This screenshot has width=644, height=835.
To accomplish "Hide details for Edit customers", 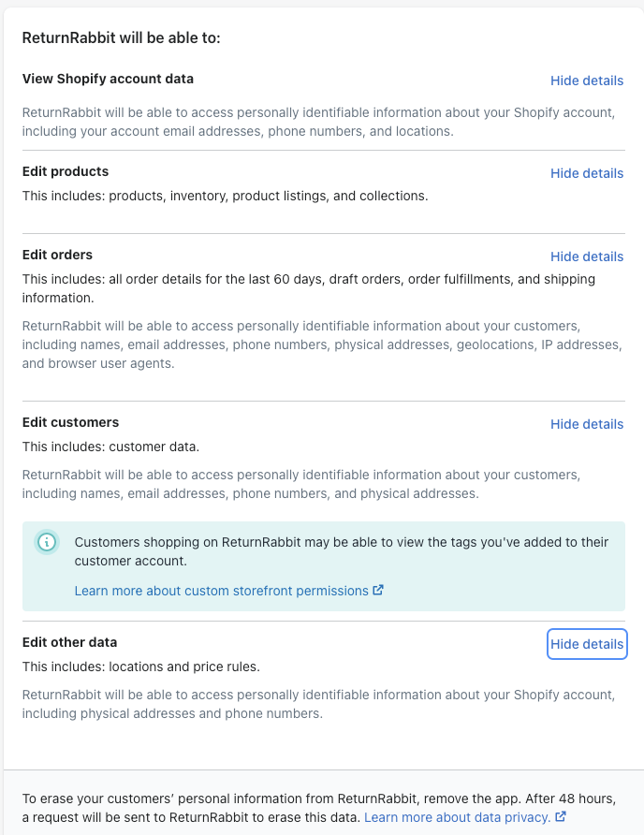I will point(587,424).
